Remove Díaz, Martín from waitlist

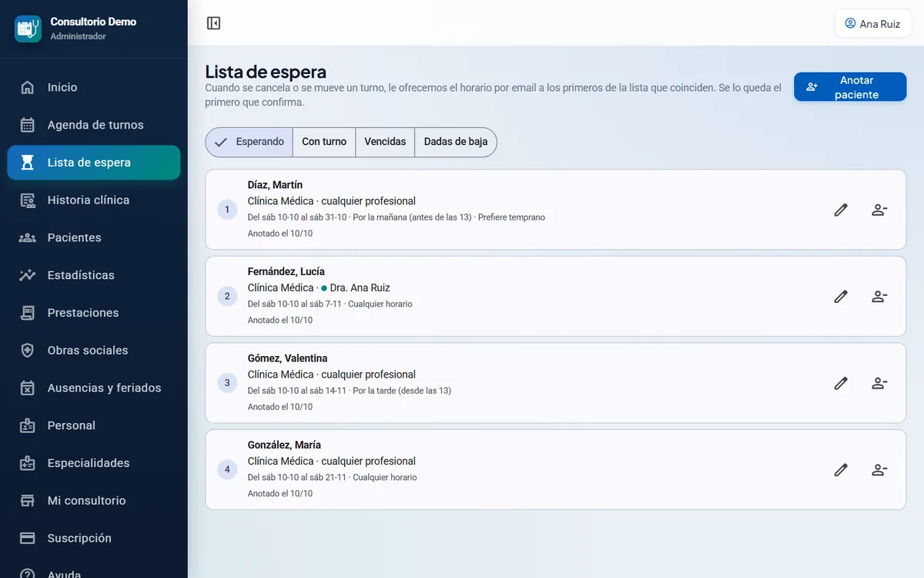pos(879,210)
